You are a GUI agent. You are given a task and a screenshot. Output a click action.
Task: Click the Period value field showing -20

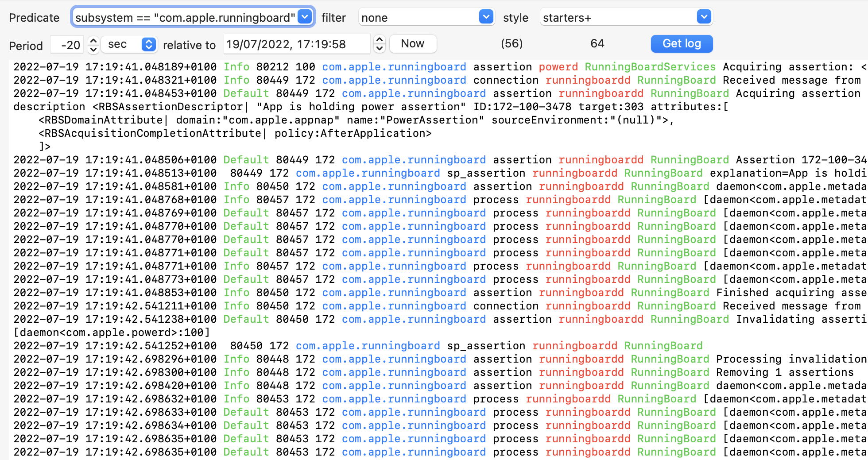coord(69,45)
